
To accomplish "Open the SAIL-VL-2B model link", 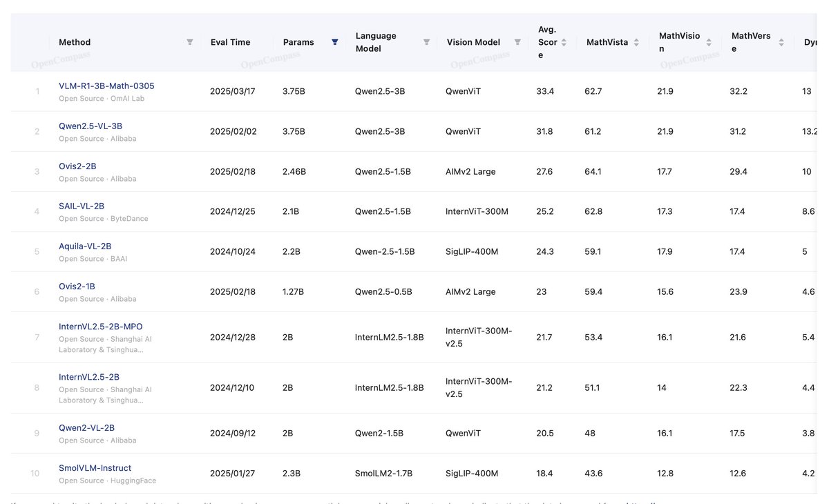I will point(82,206).
